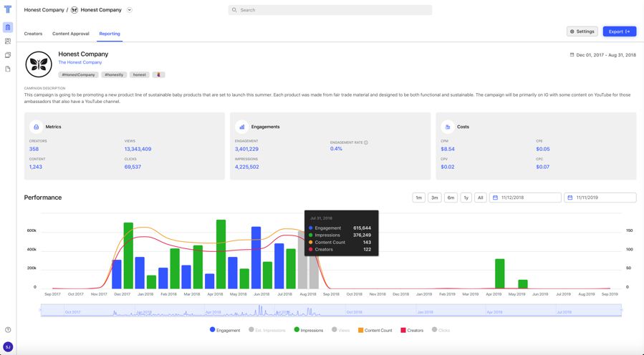644x355 pixels.
Task: Set chart range to 1y
Action: (466, 198)
